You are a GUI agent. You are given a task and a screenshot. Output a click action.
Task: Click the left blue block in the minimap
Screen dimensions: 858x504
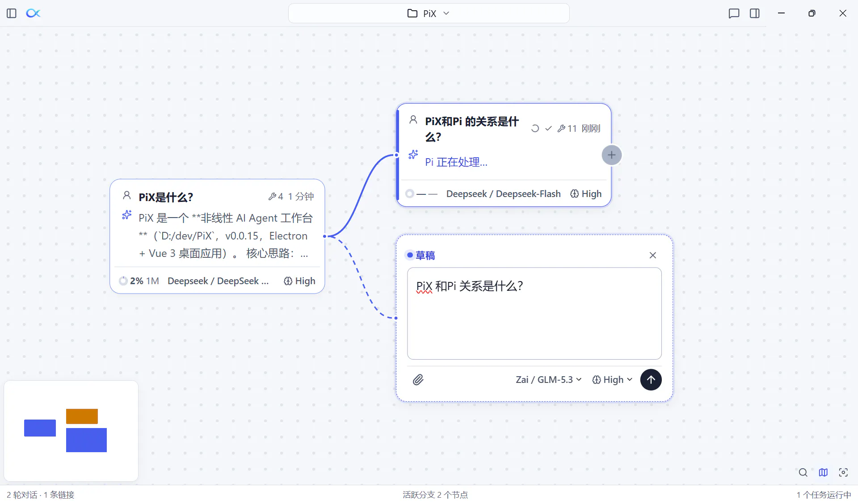40,428
